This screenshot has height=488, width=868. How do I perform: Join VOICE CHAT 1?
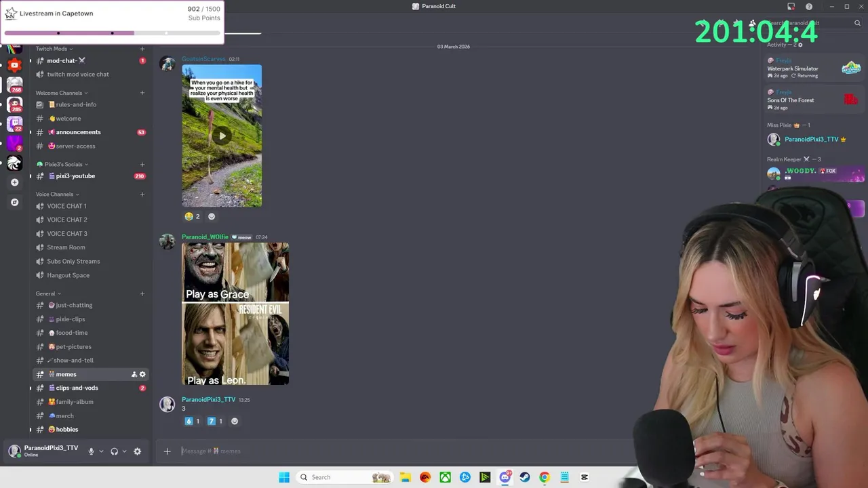[x=90, y=206]
